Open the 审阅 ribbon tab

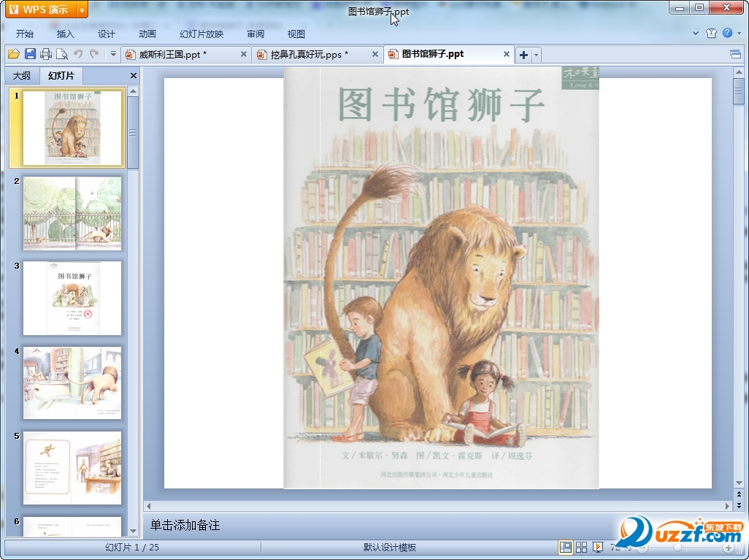point(256,34)
